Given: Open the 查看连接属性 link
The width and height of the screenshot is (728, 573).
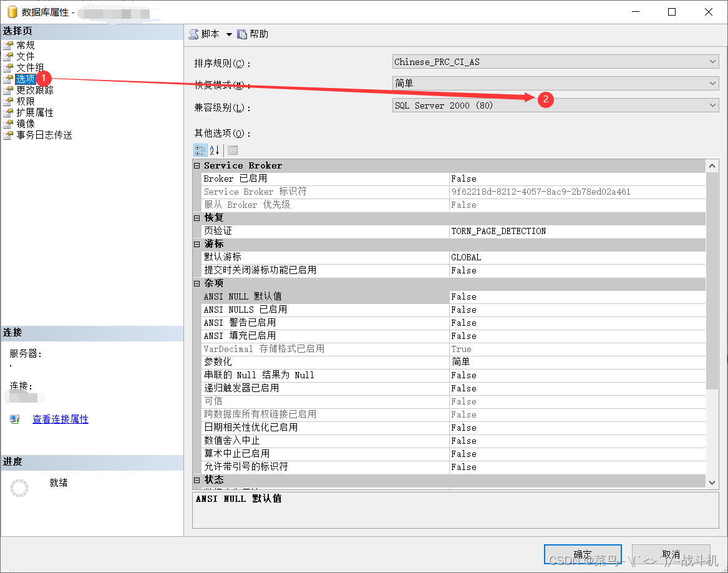Looking at the screenshot, I should (61, 419).
